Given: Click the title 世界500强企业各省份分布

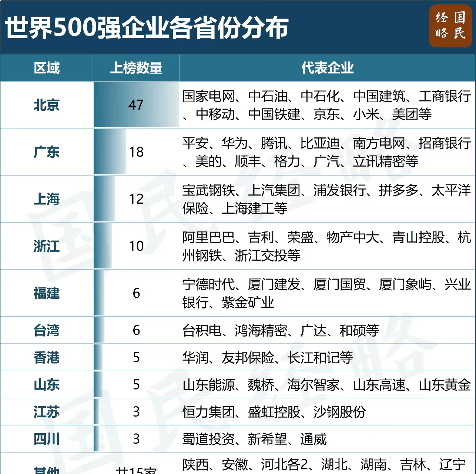Looking at the screenshot, I should coord(147,28).
